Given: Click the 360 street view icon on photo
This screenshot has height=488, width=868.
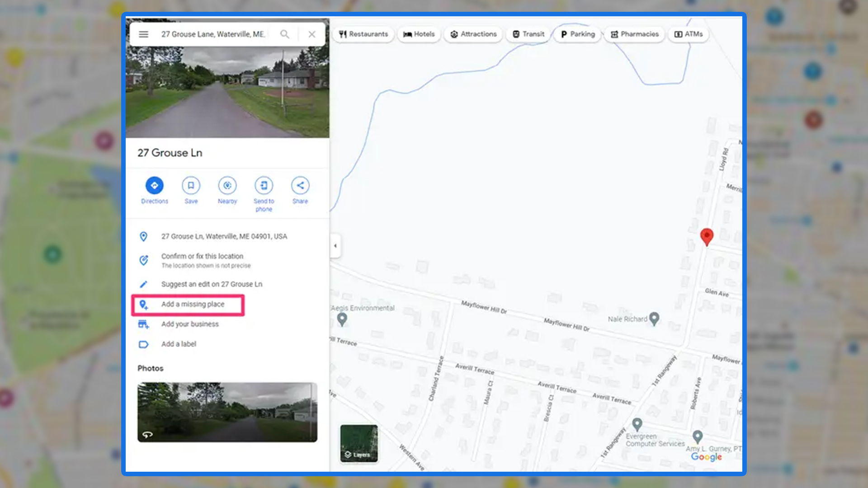Looking at the screenshot, I should tap(148, 435).
